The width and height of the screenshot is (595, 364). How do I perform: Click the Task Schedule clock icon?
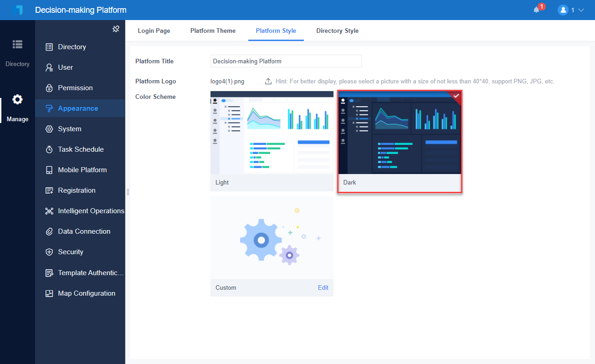tap(49, 149)
